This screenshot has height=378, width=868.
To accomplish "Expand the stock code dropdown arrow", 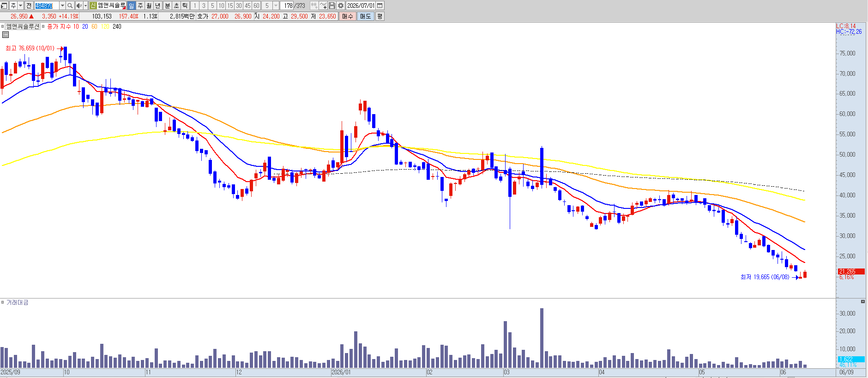I will coord(62,6).
